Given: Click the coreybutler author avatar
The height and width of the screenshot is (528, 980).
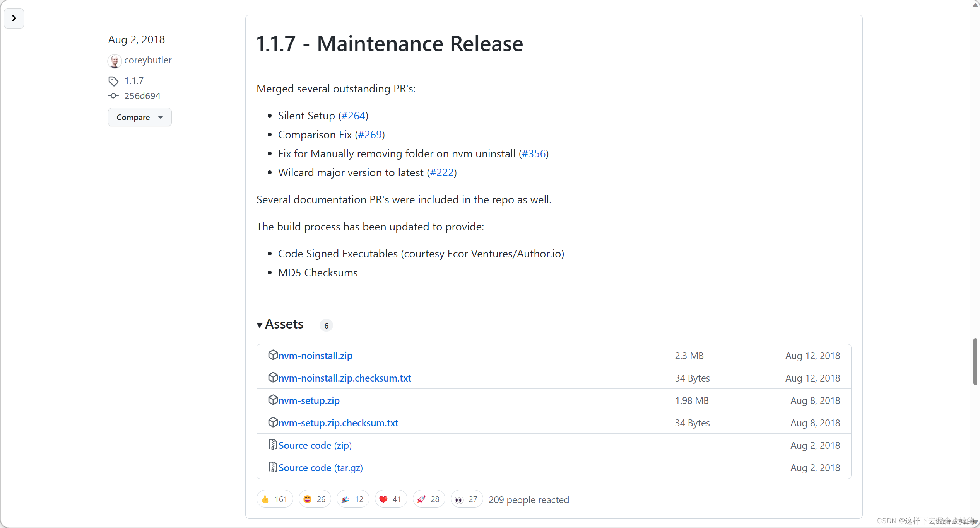Looking at the screenshot, I should point(114,60).
